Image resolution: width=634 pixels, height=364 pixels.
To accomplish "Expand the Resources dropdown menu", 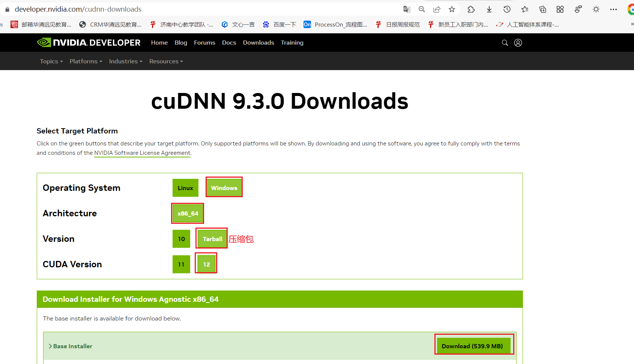I will 166,61.
